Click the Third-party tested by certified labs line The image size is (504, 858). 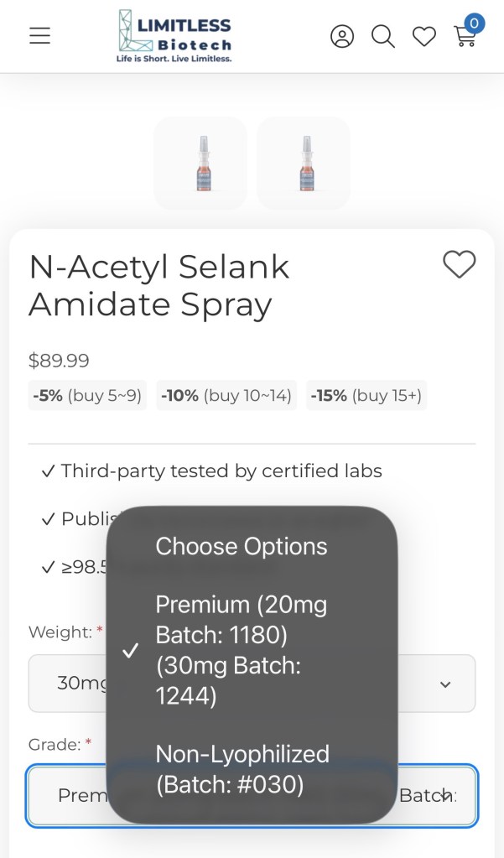pos(211,471)
